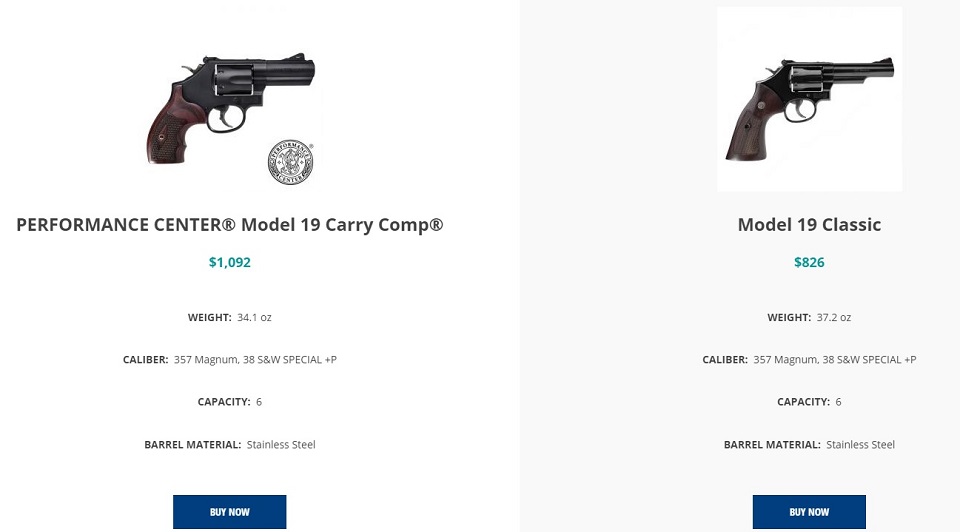Image resolution: width=960 pixels, height=532 pixels.
Task: Select the 34.1 oz weight value
Action: tap(254, 317)
